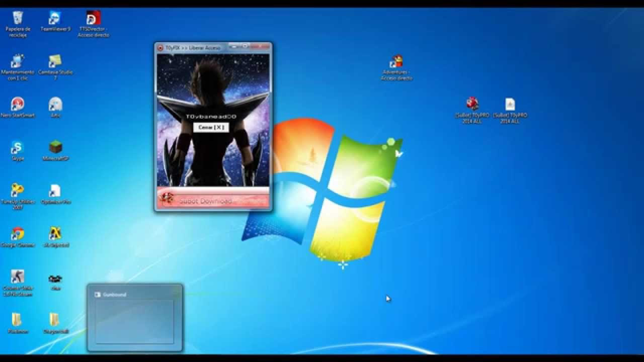
Task: Click the Cerrar [X] button
Action: [x=211, y=127]
